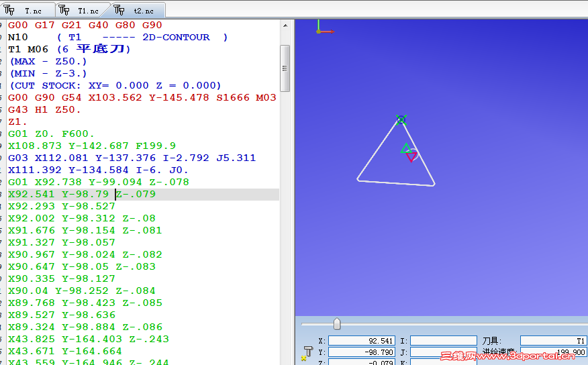Click the empty I value field
This screenshot has height=365, width=588.
(x=443, y=341)
